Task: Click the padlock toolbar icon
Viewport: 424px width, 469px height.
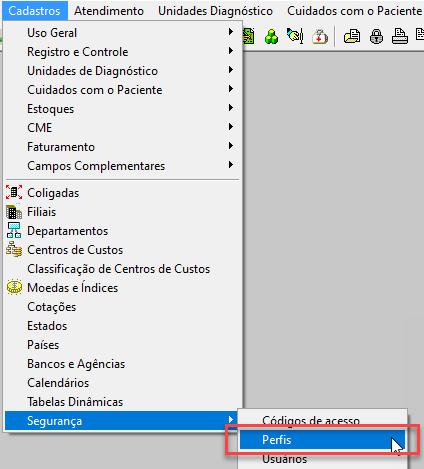Action: [376, 36]
